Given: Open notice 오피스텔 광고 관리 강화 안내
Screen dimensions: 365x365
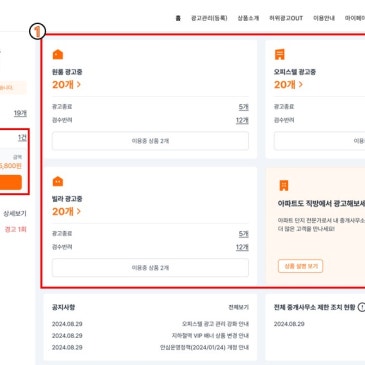Looking at the screenshot, I should [215, 324].
